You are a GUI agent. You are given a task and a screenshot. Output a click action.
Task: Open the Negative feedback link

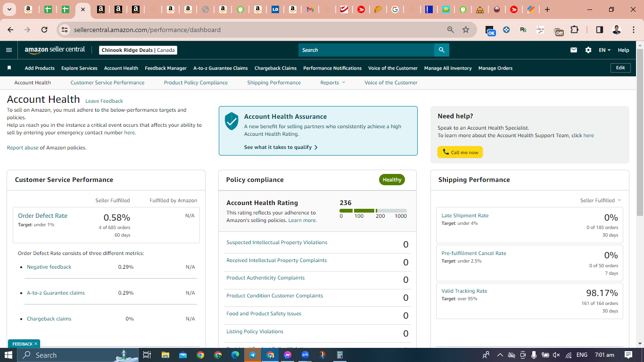(x=49, y=267)
